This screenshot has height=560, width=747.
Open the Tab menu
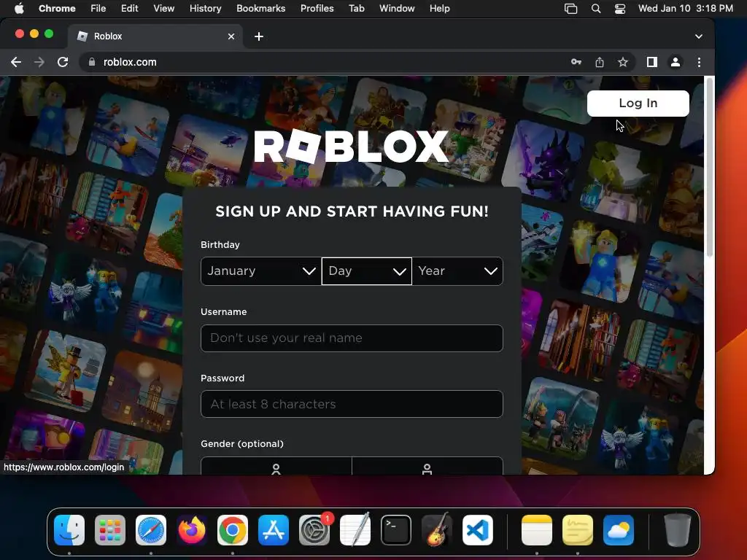coord(356,8)
